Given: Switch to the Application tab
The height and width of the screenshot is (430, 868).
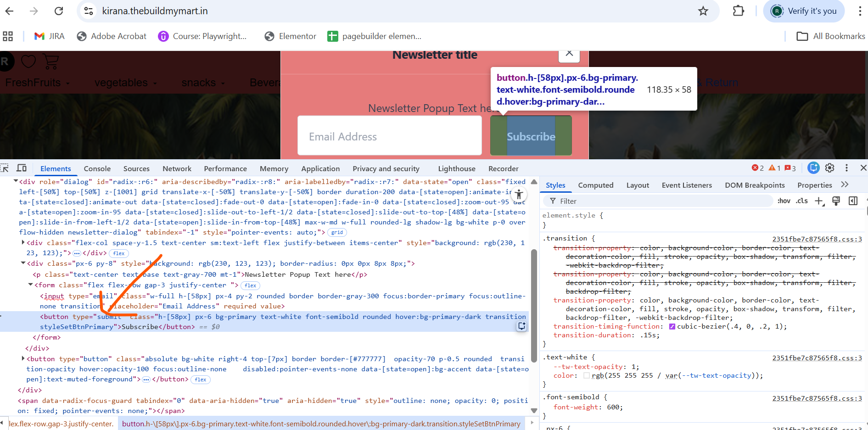Looking at the screenshot, I should (x=320, y=169).
